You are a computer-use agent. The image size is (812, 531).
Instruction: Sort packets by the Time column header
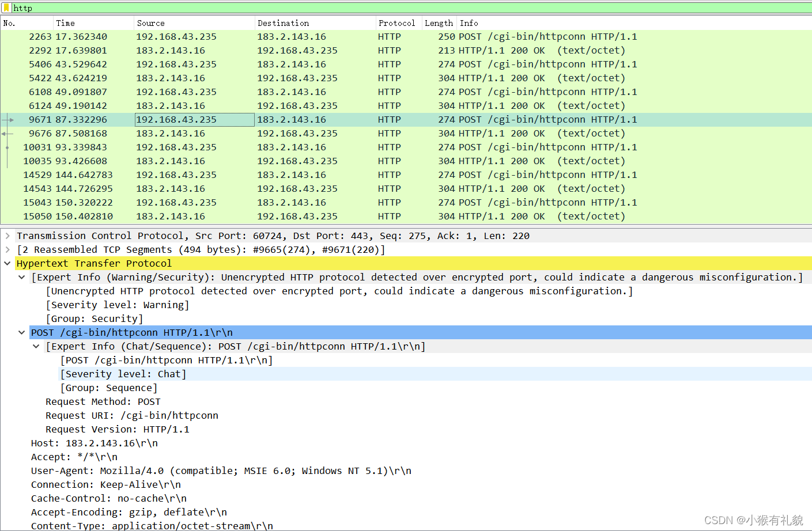[x=93, y=23]
